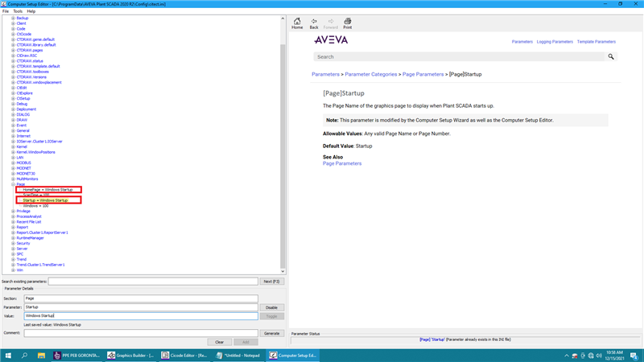
Task: Expand the Client section node
Action: click(x=13, y=23)
